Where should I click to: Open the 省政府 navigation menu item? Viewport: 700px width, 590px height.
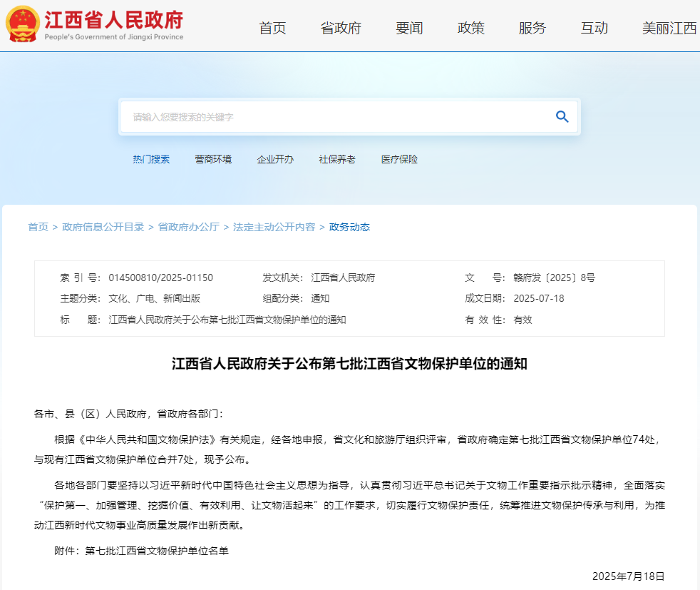341,28
